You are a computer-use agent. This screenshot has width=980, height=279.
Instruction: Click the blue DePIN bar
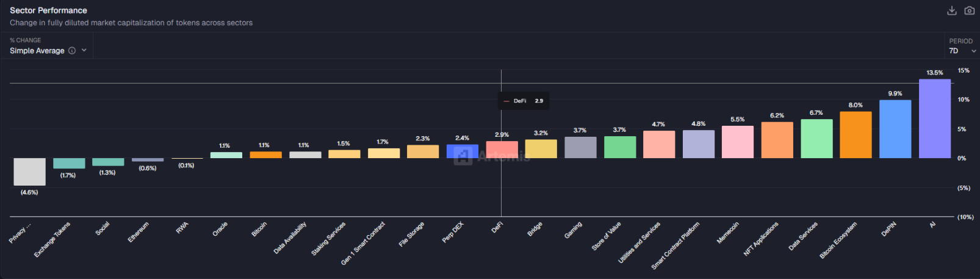(895, 129)
